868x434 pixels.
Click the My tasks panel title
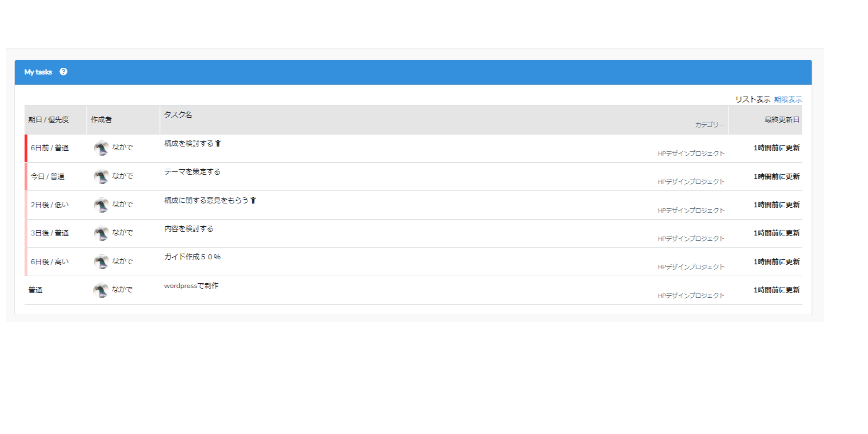38,72
